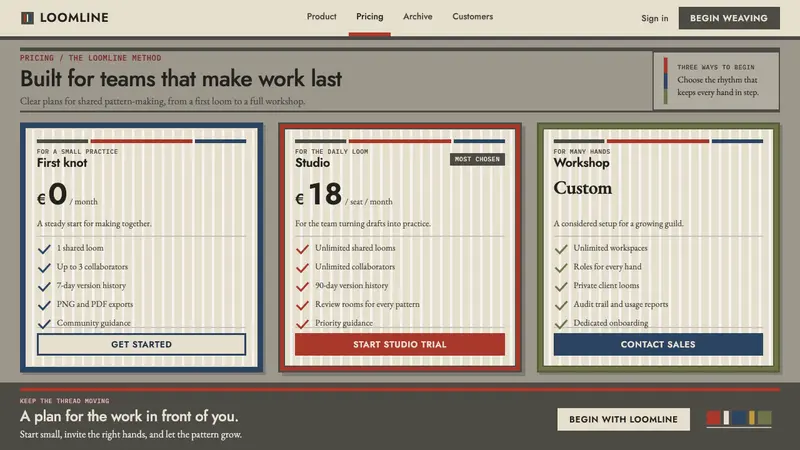Click the 'FOR THE DAILY LOOM' label
Screen dimensions: 800x450
[332, 152]
